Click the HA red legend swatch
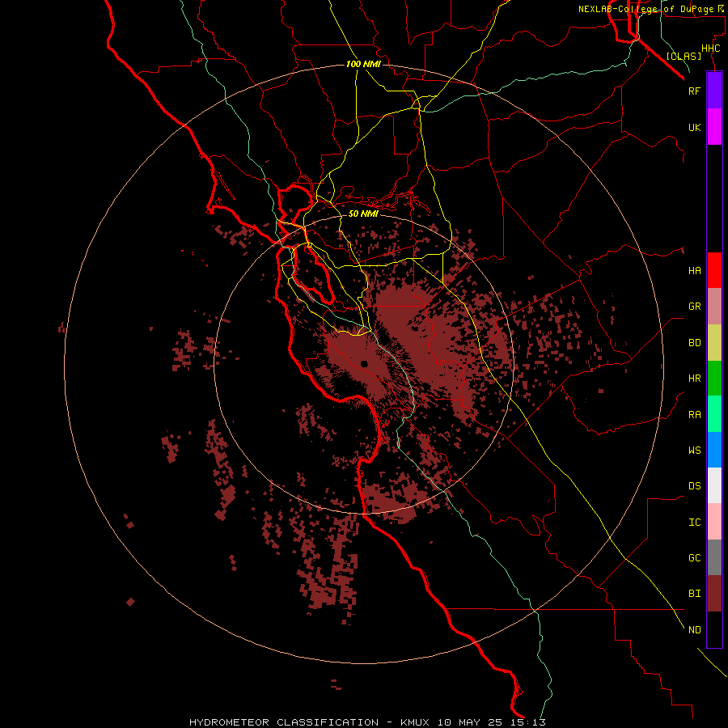728x728 pixels. click(x=714, y=270)
